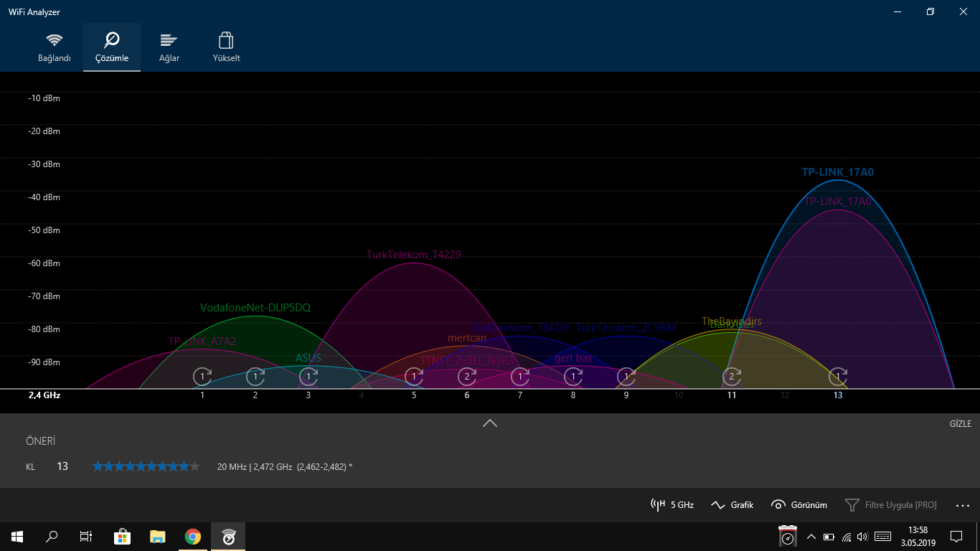
Task: Select the TP-LINK_A7A2 network label
Action: [202, 342]
